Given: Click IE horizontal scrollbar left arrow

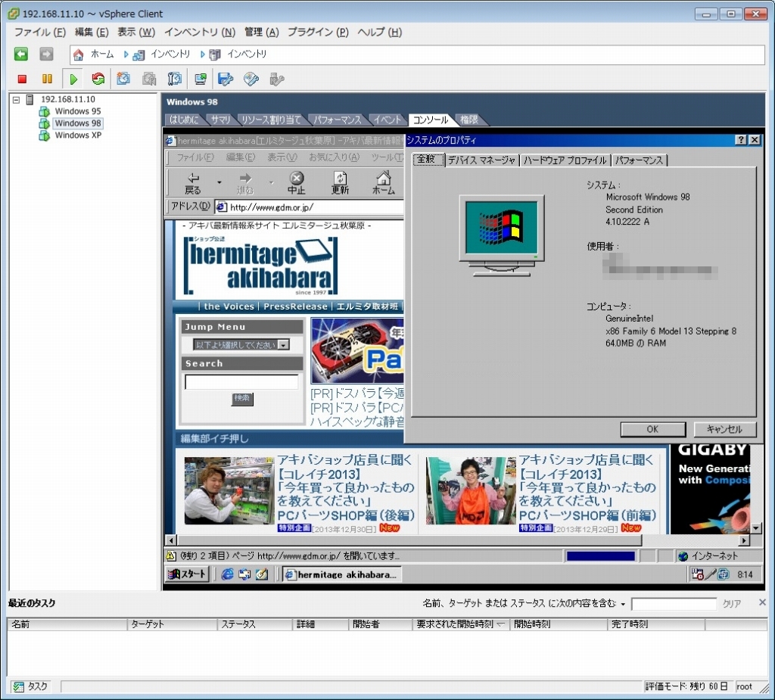Looking at the screenshot, I should pos(171,541).
